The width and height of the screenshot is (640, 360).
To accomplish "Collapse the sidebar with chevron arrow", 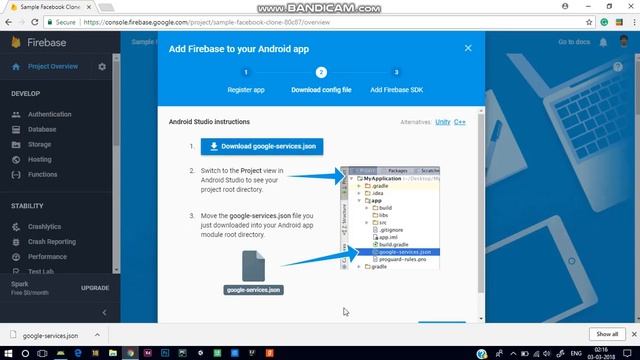I will (x=104, y=313).
